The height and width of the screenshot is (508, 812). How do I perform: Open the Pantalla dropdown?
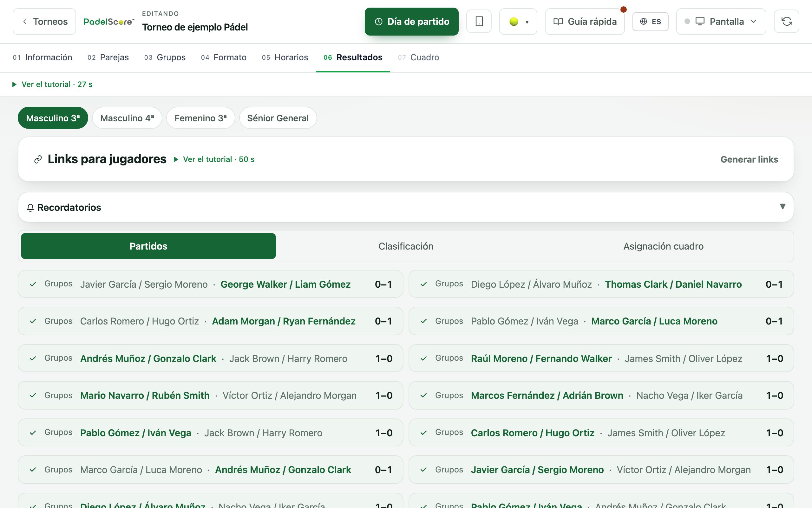pos(721,22)
